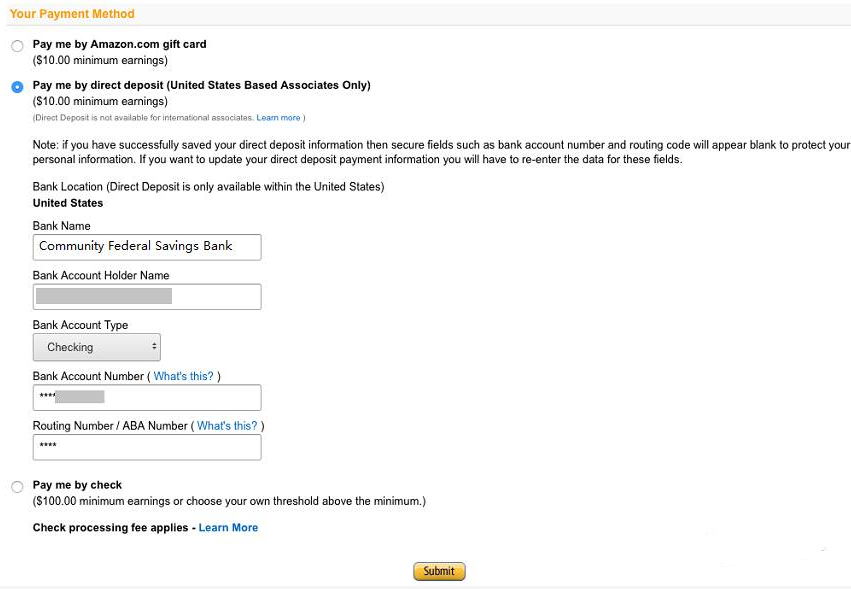Choose the Pay me by check radio button
This screenshot has height=589, width=851.
tap(17, 486)
